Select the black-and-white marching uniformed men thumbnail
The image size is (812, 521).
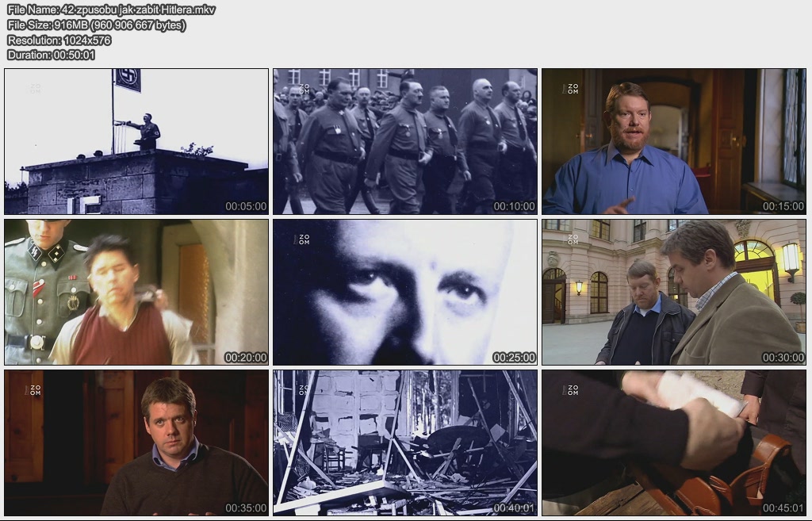click(x=404, y=141)
